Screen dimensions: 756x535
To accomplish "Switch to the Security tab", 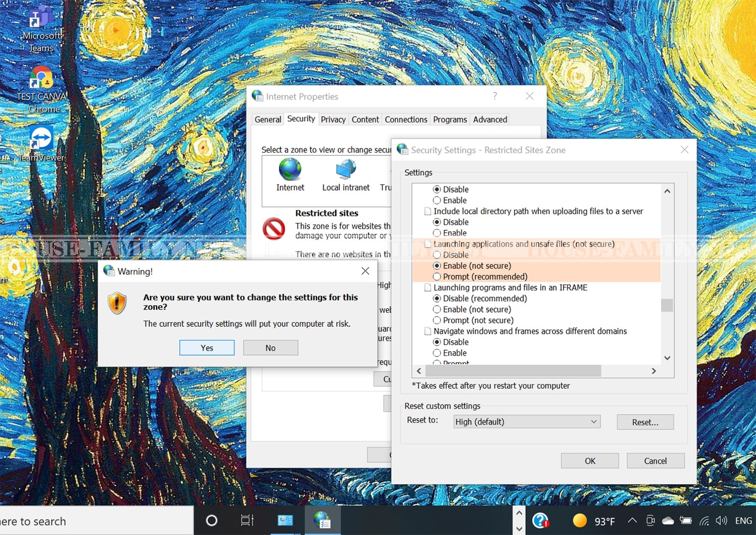I will click(x=301, y=118).
